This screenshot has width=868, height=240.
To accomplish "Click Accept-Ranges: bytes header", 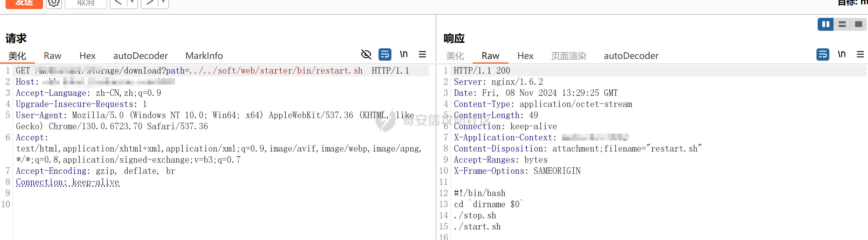I will [500, 159].
